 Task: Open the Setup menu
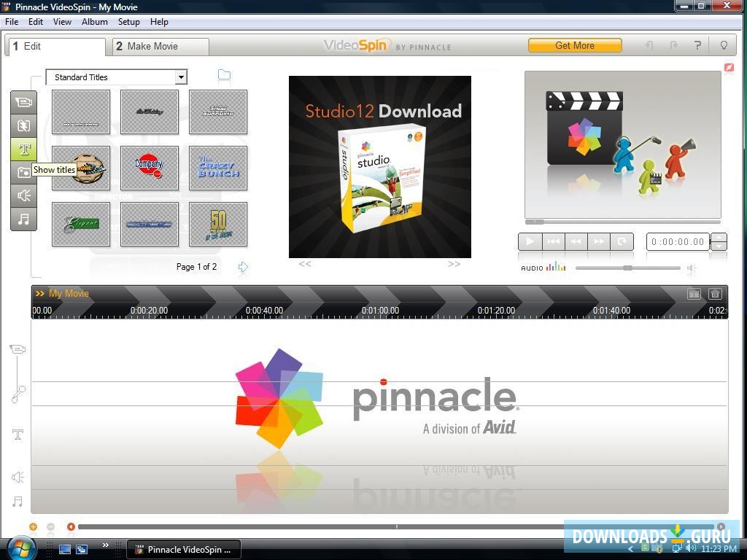coord(128,22)
